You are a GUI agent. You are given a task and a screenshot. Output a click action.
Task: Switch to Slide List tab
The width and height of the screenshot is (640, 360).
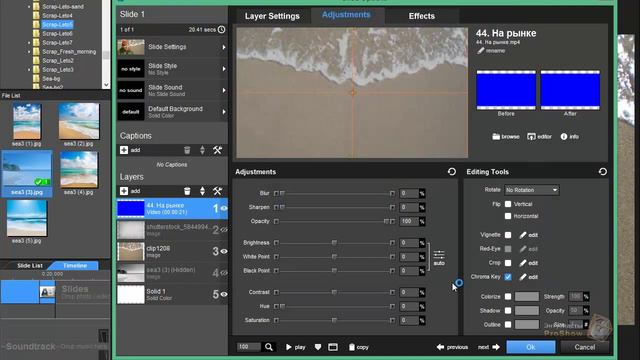pyautogui.click(x=29, y=266)
